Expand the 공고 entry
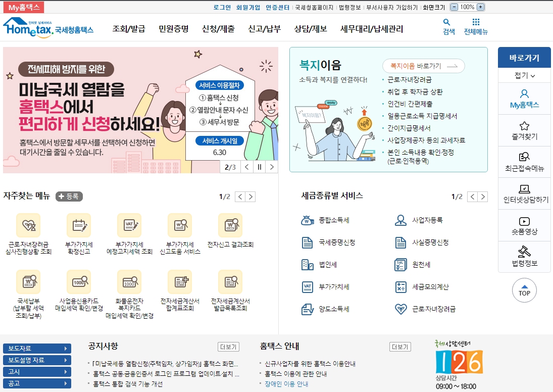 coord(37,383)
